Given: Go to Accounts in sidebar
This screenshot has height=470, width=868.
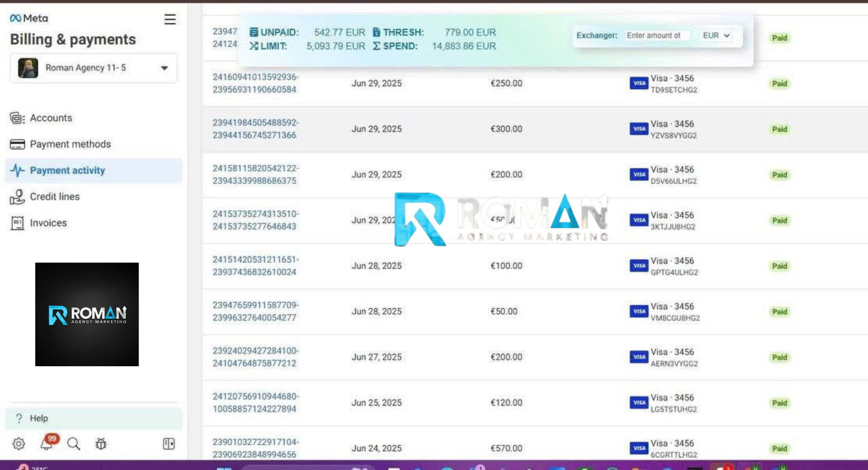Looking at the screenshot, I should (51, 118).
